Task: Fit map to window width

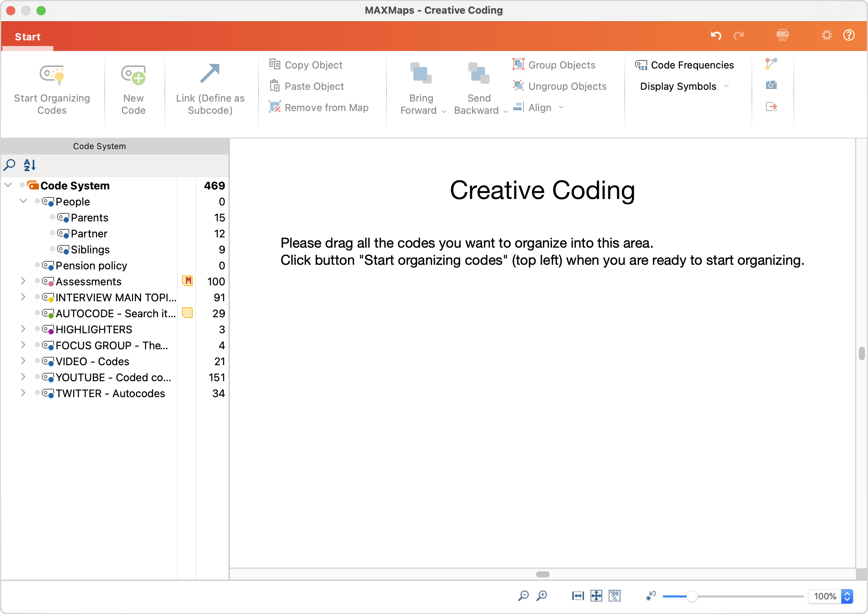Action: [578, 596]
